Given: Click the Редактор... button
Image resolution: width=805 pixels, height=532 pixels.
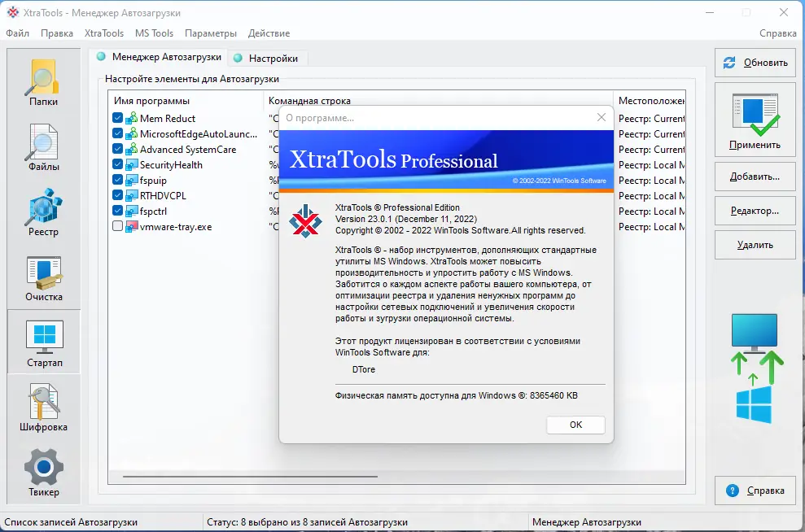Looking at the screenshot, I should click(x=755, y=211).
